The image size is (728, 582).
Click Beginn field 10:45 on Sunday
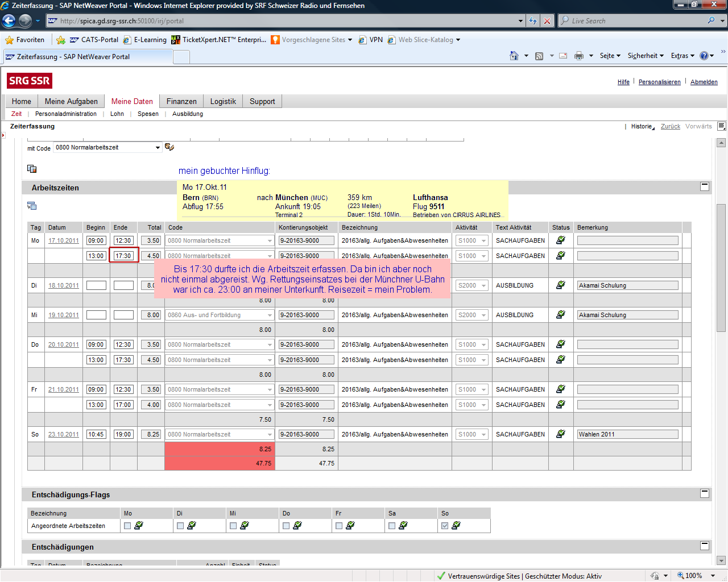coord(96,434)
